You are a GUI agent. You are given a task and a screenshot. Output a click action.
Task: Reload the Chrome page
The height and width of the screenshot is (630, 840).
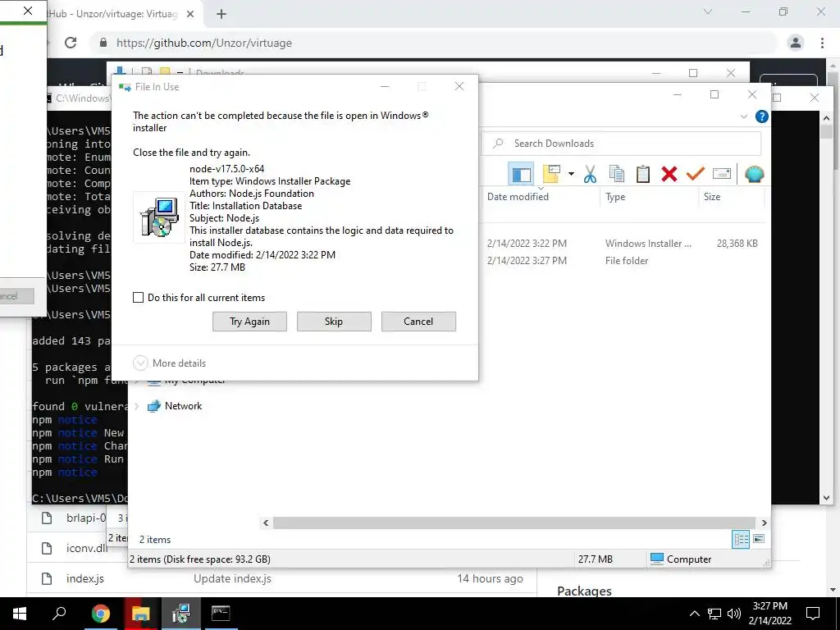(71, 43)
